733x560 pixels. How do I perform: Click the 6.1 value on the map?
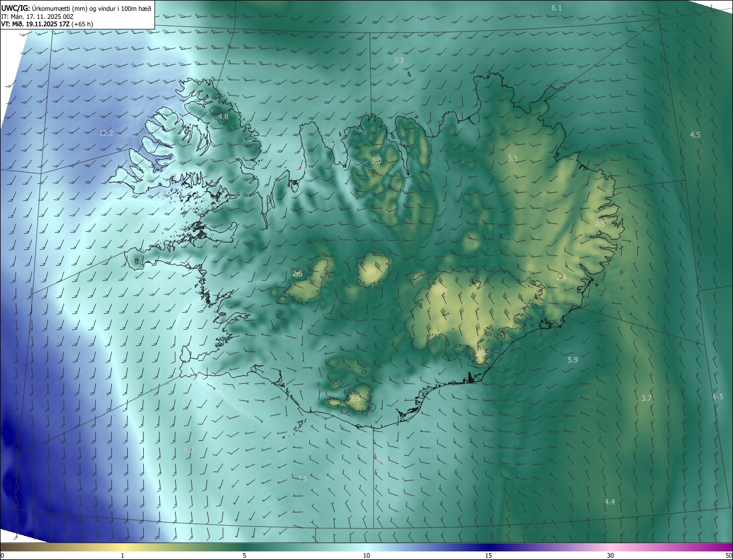(x=557, y=7)
